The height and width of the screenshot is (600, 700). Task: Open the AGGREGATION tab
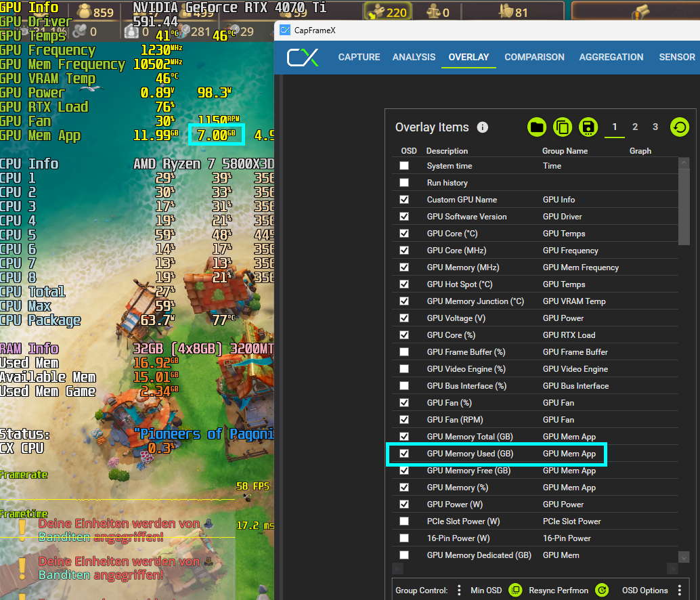[611, 57]
